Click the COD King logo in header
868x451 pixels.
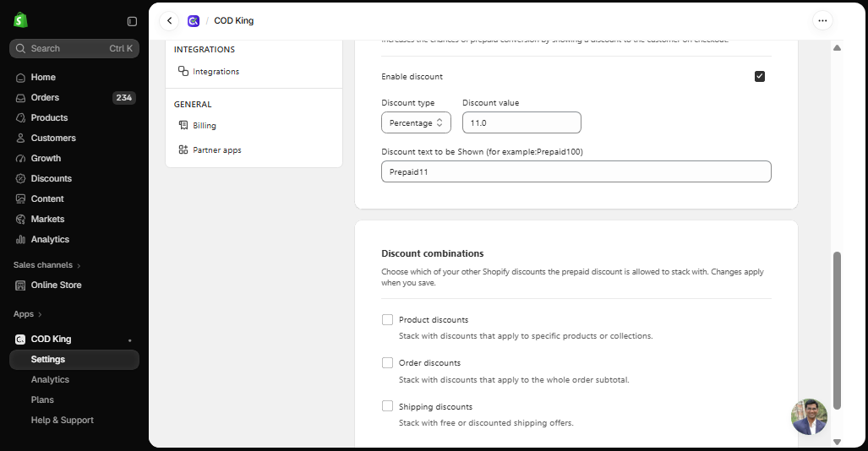(194, 21)
